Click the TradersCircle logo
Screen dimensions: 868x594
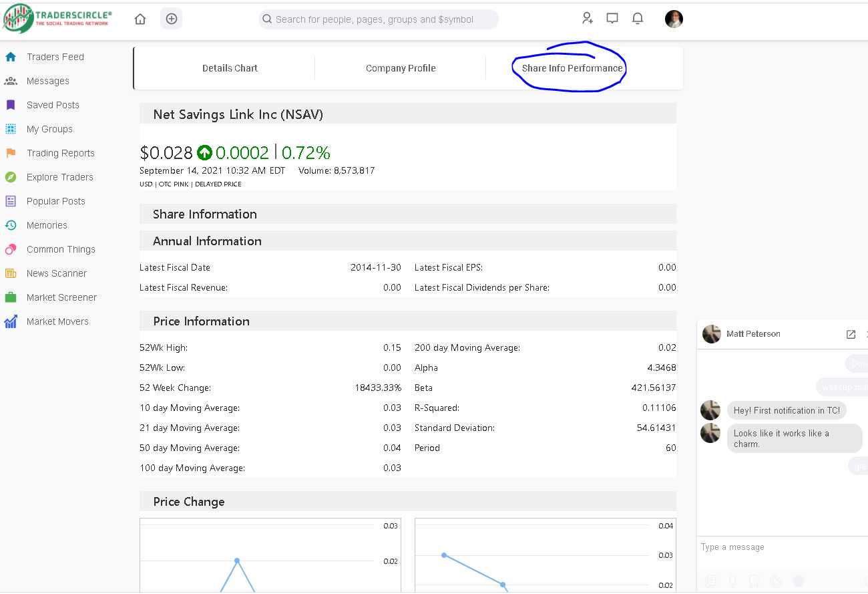click(x=57, y=19)
